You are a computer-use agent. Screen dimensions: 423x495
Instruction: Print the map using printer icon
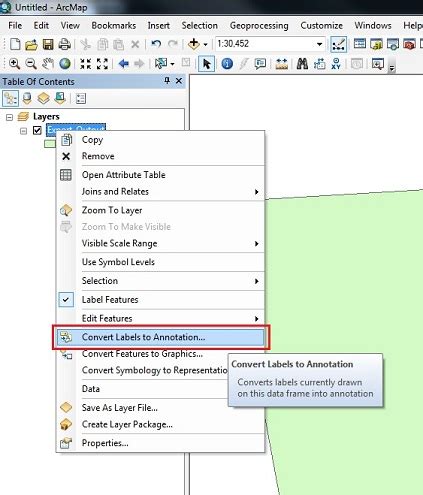[64, 44]
